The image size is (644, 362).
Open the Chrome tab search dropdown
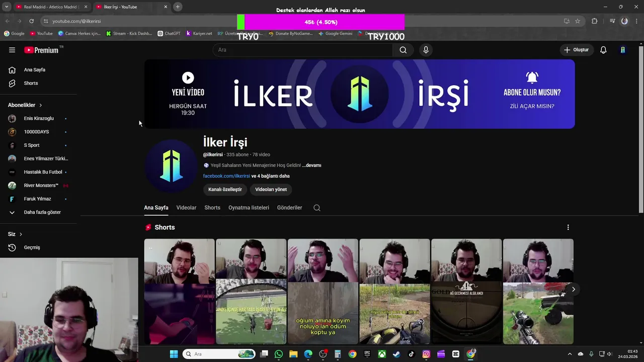[x=7, y=7]
